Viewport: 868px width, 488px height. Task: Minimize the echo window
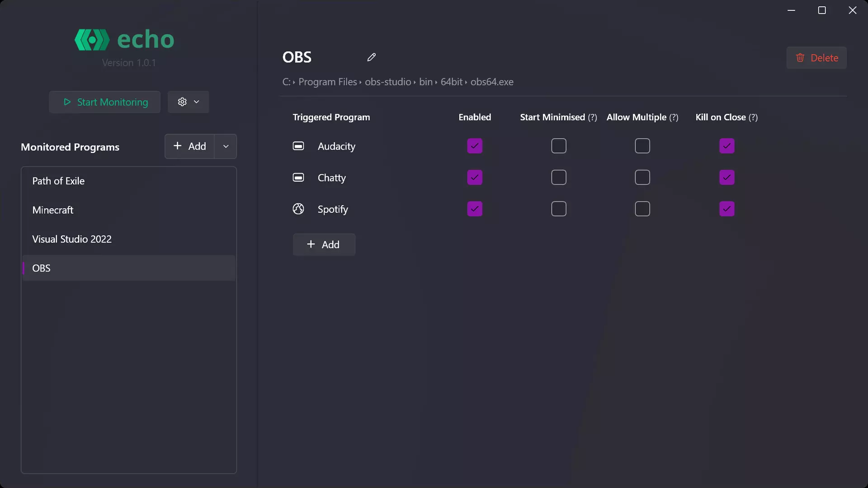(x=791, y=10)
